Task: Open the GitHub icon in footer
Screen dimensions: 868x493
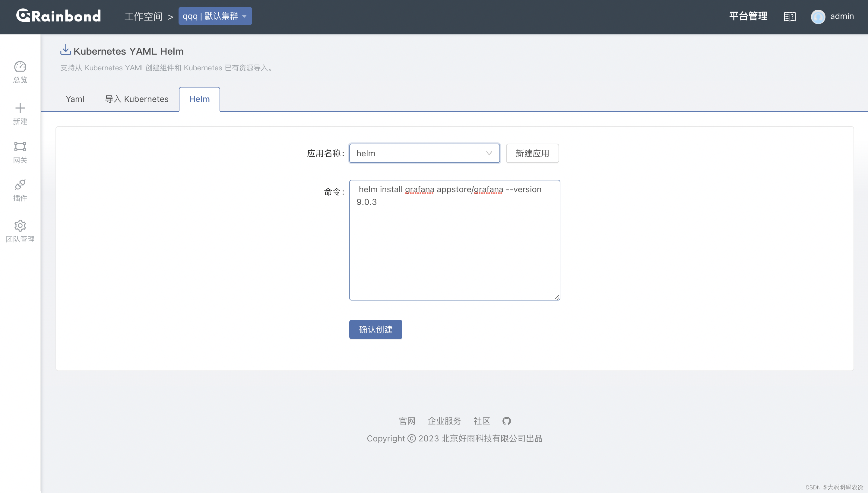Action: [506, 421]
